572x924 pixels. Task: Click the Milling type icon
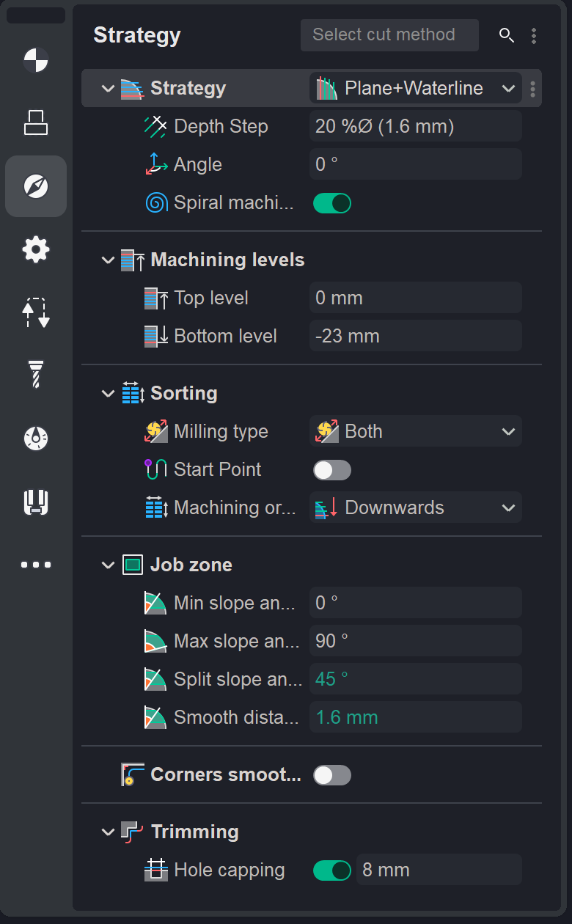point(156,431)
